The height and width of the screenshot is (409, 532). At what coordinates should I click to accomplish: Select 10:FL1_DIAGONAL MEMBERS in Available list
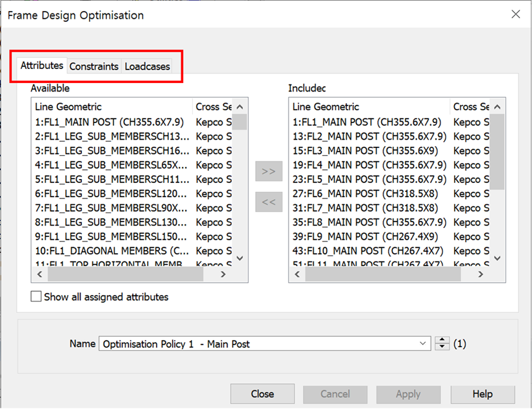click(x=112, y=251)
